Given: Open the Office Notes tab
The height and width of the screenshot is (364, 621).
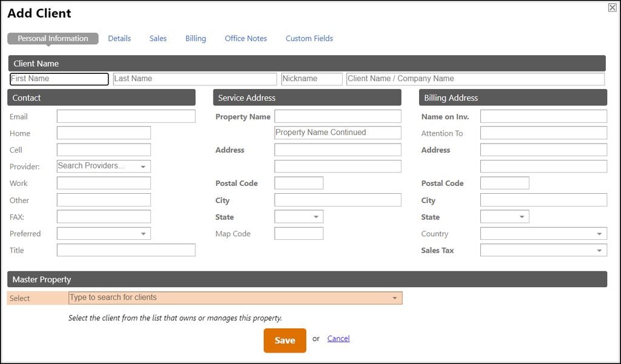Looking at the screenshot, I should (x=246, y=38).
